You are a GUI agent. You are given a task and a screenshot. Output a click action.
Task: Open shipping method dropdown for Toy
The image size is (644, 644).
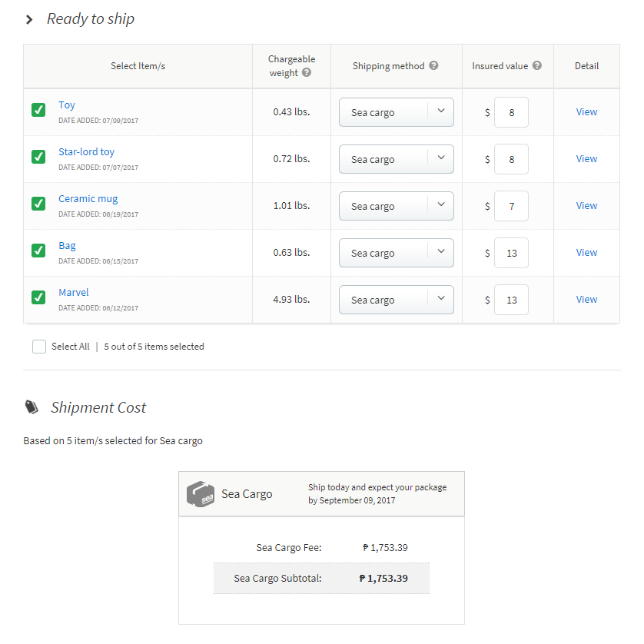pos(396,112)
